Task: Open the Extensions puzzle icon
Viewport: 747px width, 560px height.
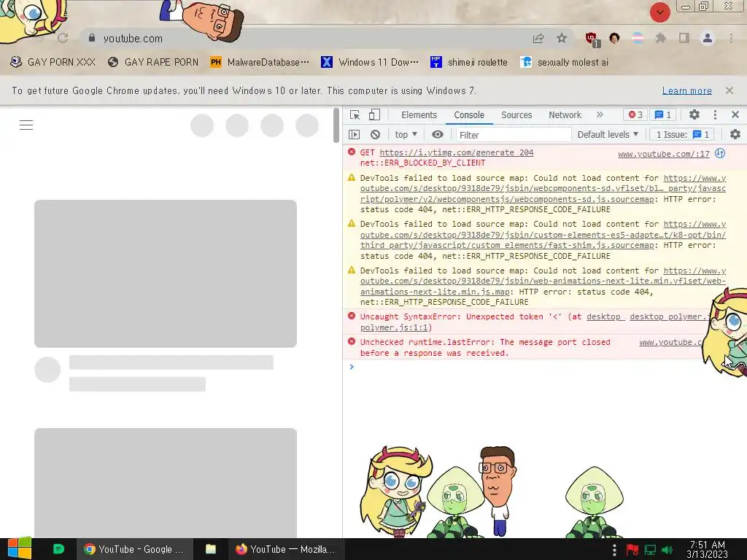Action: coord(660,38)
